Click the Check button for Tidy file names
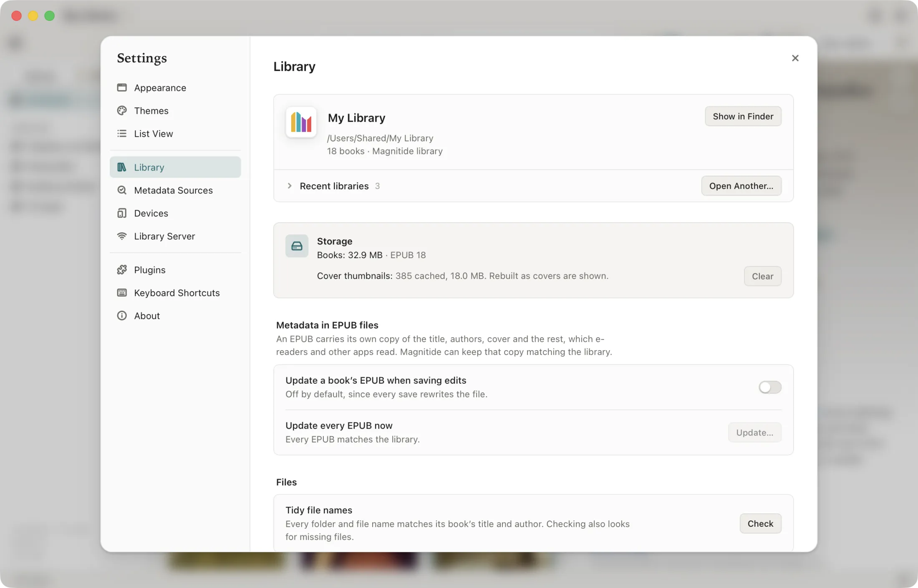 coord(760,523)
